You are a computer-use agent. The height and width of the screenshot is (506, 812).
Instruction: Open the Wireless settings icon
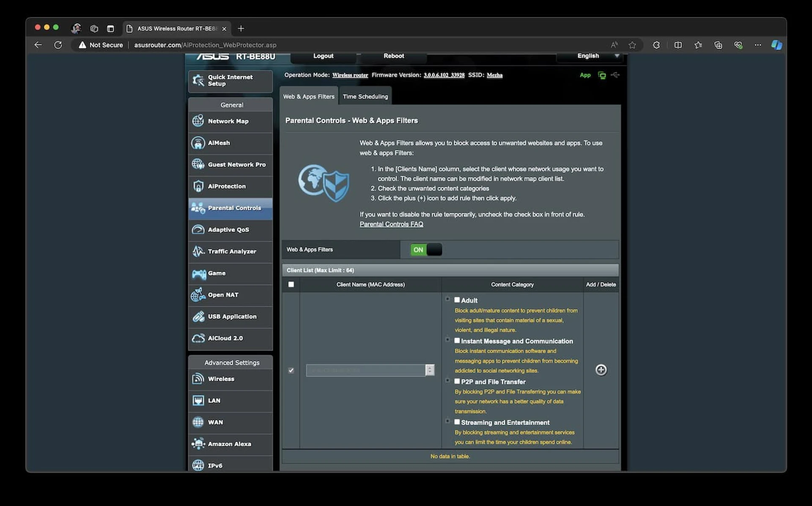pyautogui.click(x=198, y=379)
